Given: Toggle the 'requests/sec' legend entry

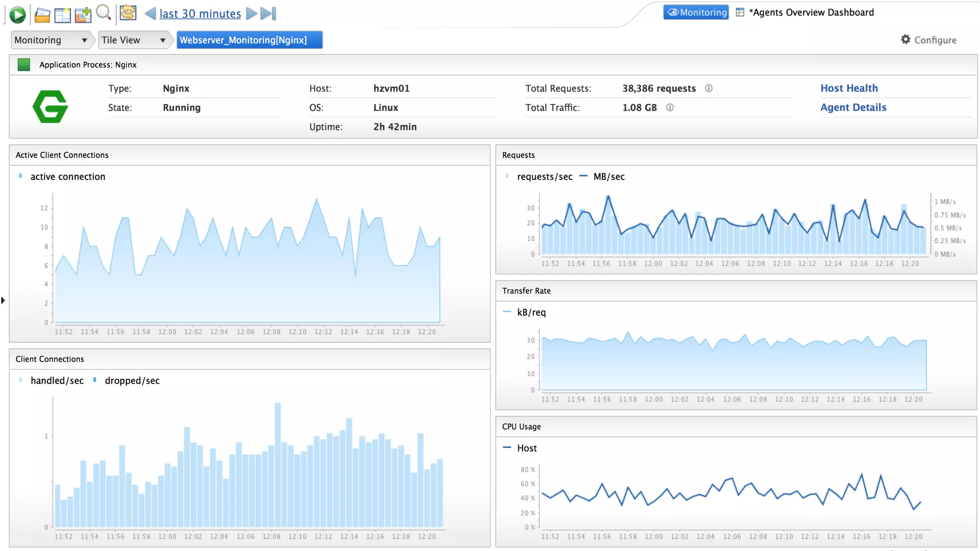Looking at the screenshot, I should [x=539, y=177].
